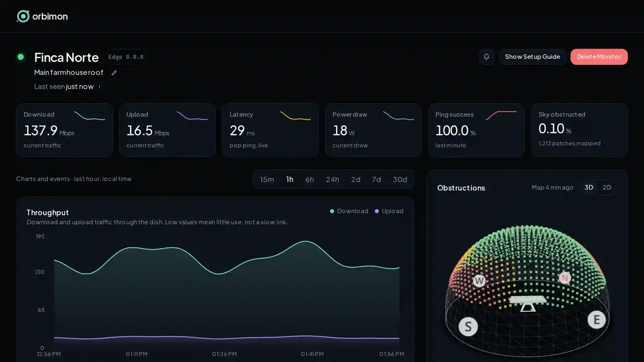Click the orbimon logo icon

point(23,16)
